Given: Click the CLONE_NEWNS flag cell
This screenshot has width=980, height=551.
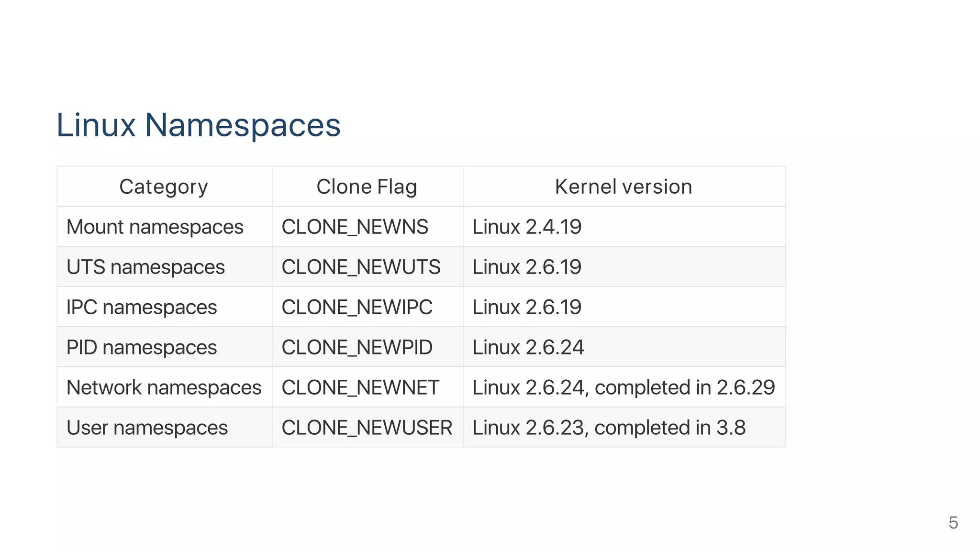Looking at the screenshot, I should pos(355,227).
